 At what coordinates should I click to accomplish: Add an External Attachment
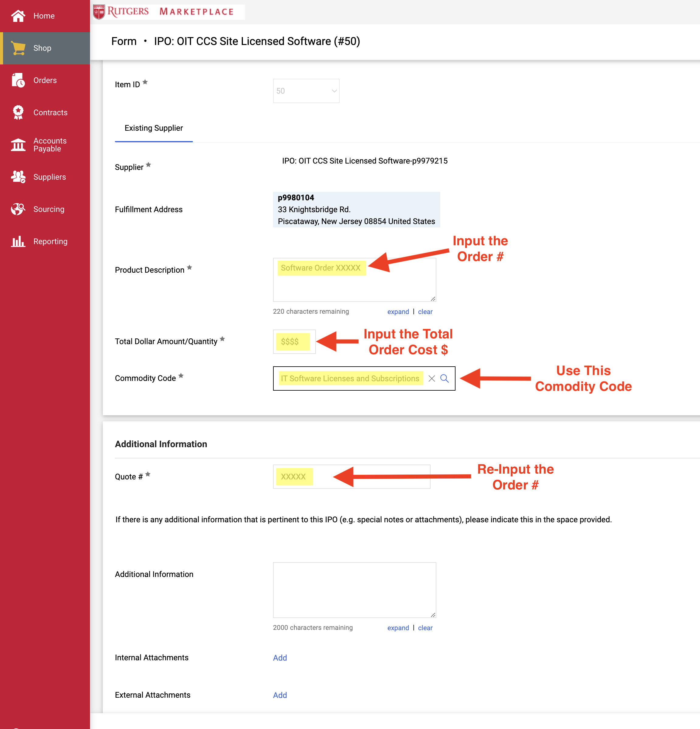[280, 695]
